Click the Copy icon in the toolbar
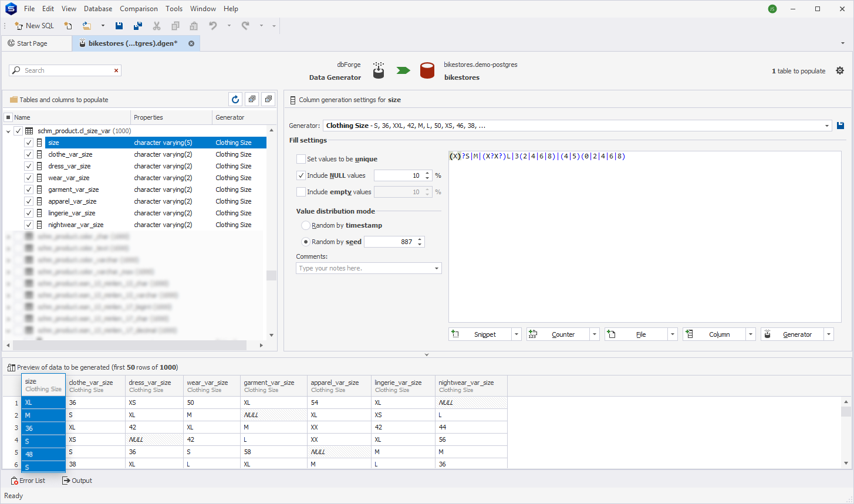Viewport: 854px width, 504px height. pos(175,26)
